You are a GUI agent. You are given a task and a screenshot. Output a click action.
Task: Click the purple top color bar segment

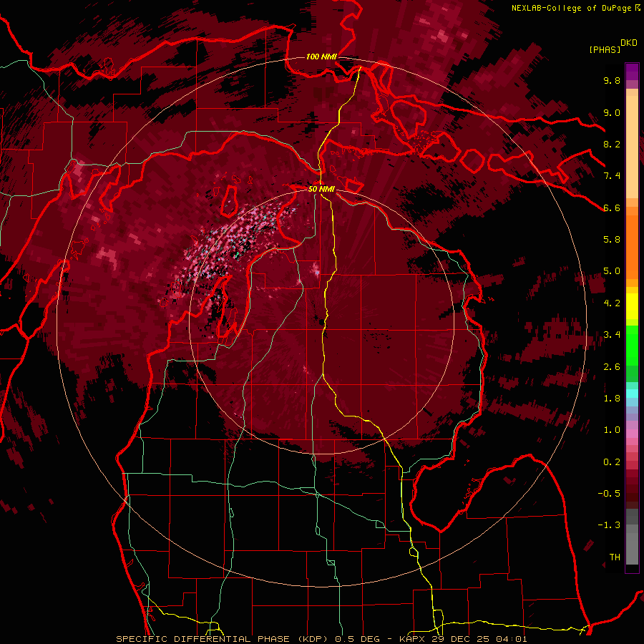tap(632, 72)
